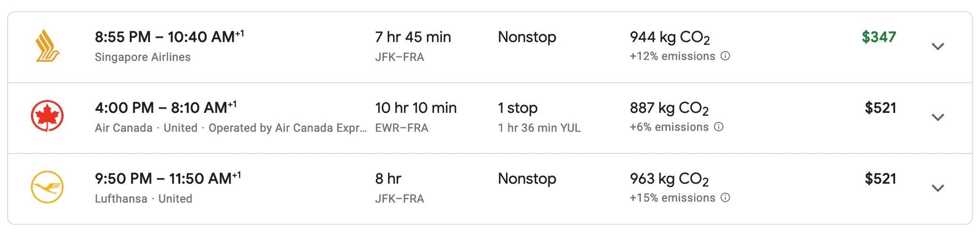Expand the Lufthansa flight details
This screenshot has height=238, width=980.
(x=937, y=188)
